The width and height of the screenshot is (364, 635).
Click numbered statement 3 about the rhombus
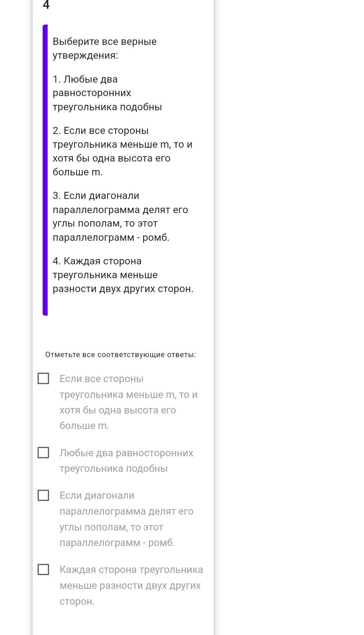(120, 217)
